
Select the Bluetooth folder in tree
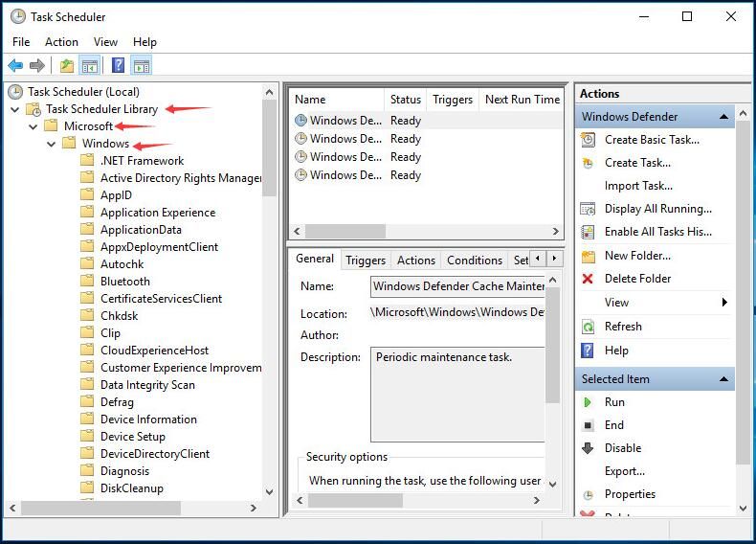[125, 282]
